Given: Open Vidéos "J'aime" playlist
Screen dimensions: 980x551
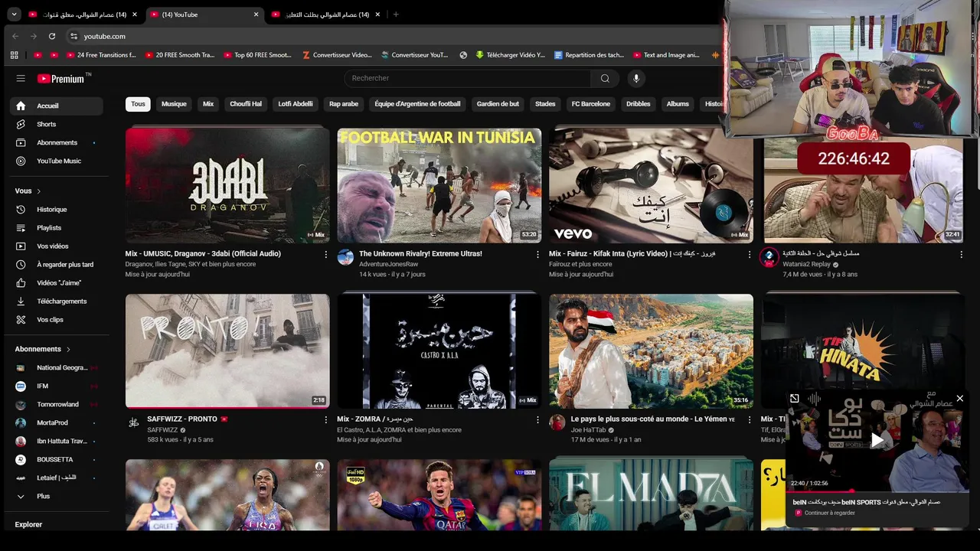Looking at the screenshot, I should [x=57, y=282].
